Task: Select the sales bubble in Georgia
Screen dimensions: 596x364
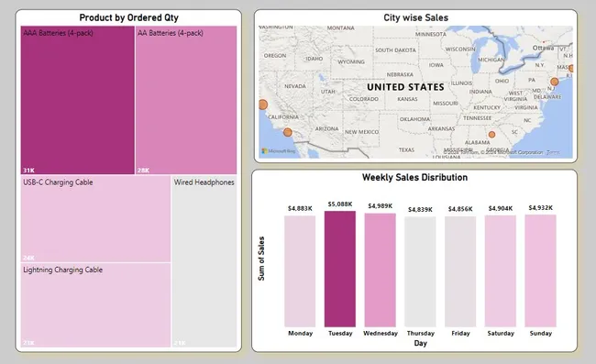Action: coord(491,135)
